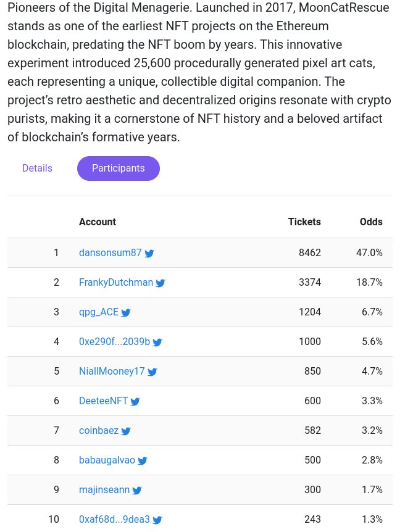Open dansonsum87 account link
This screenshot has width=405, height=532.
[111, 253]
